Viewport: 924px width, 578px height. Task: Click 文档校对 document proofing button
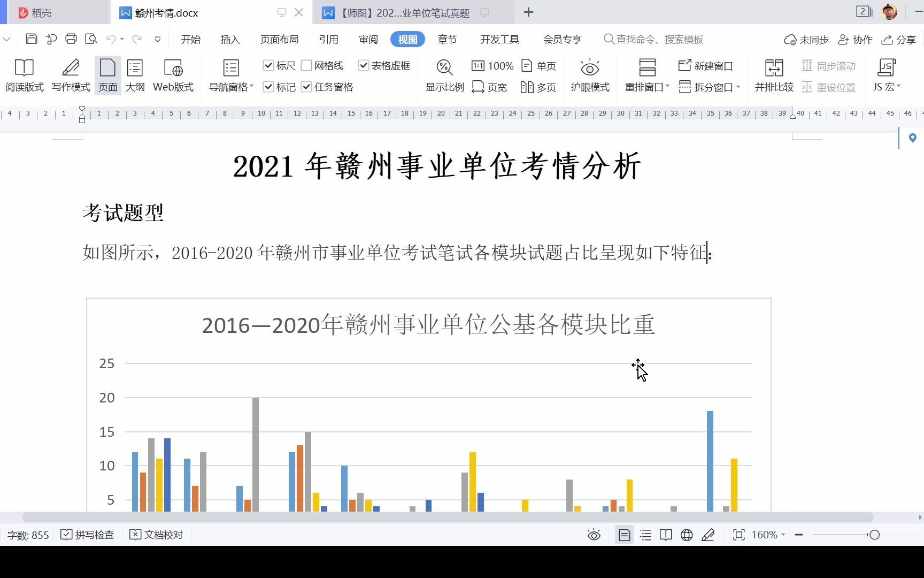[x=156, y=535]
